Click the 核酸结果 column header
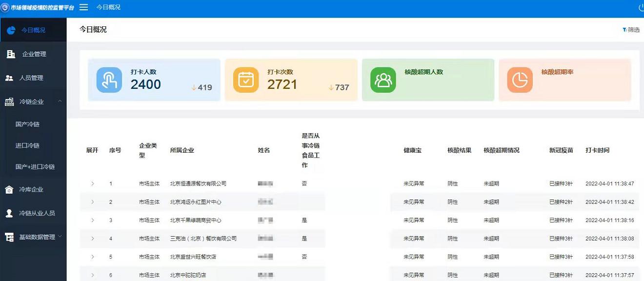Screen dimensions: 644x281 coord(460,150)
